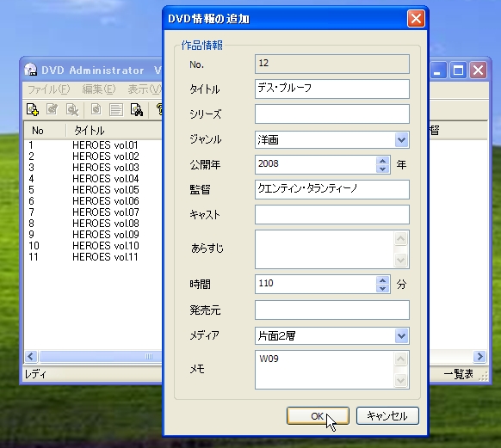Click the DVD details toolbar icon
The height and width of the screenshot is (448, 501).
[x=96, y=110]
